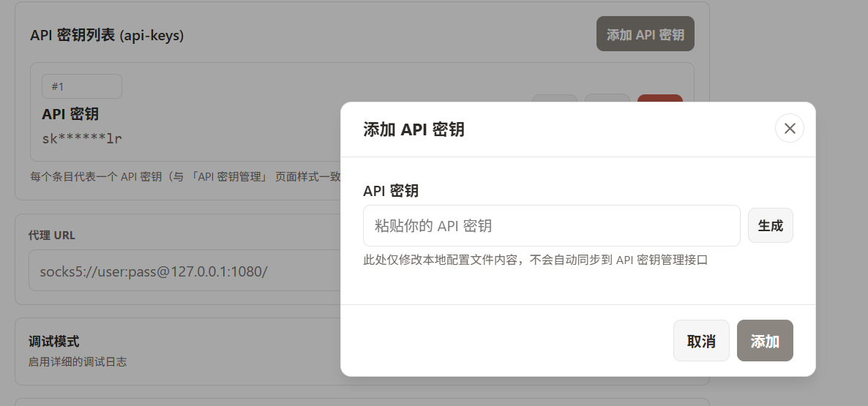The height and width of the screenshot is (406, 868).
Task: Click the 代理 URL label
Action: [x=51, y=235]
